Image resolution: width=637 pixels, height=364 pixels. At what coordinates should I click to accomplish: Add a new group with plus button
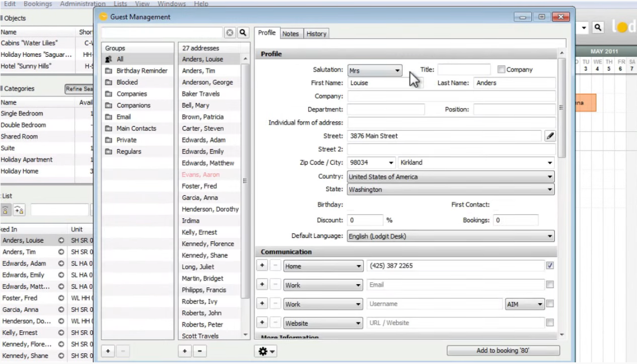click(x=108, y=351)
